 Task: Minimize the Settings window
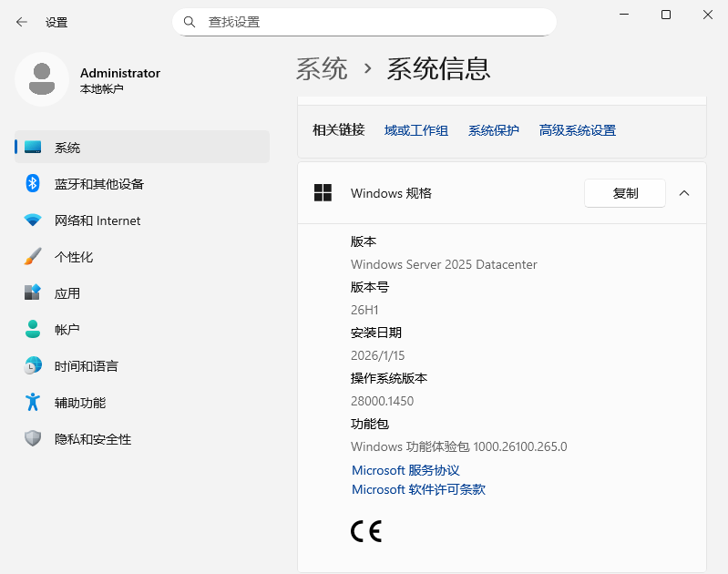(624, 15)
